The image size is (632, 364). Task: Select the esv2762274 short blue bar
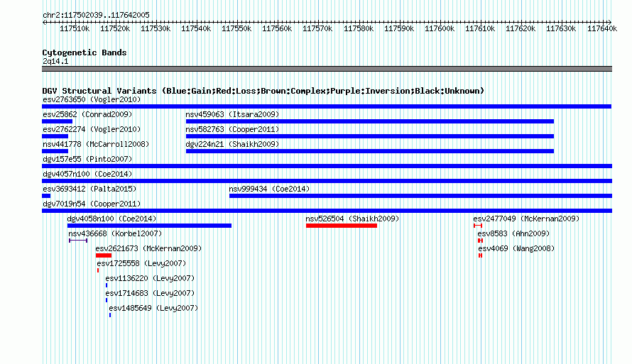coord(55,136)
